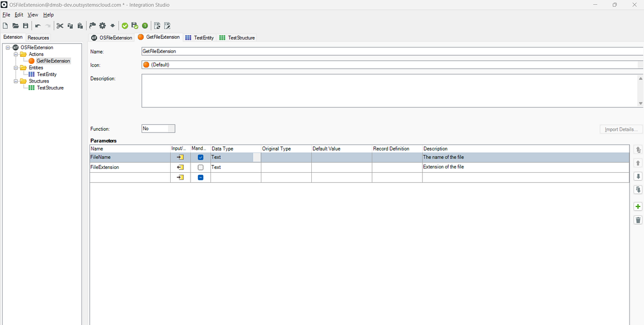This screenshot has width=644, height=325.
Task: Open the Edit menu
Action: (18, 14)
